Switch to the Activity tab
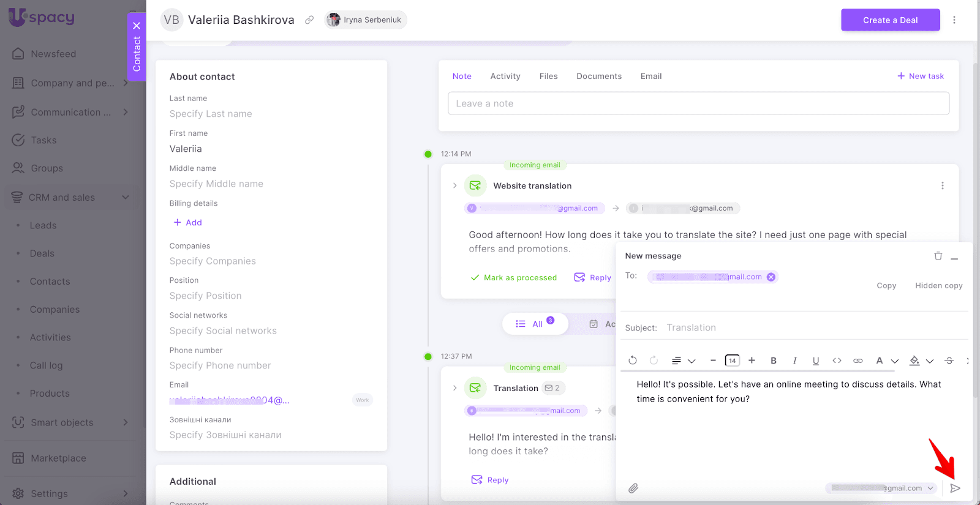Screen dimensions: 980x505 (505, 77)
